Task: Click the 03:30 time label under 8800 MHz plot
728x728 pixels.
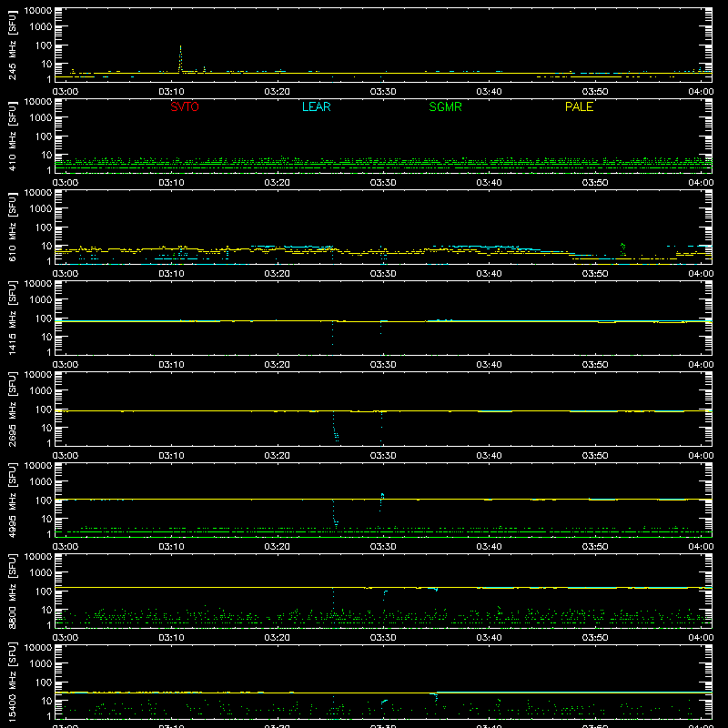Action: pos(383,638)
